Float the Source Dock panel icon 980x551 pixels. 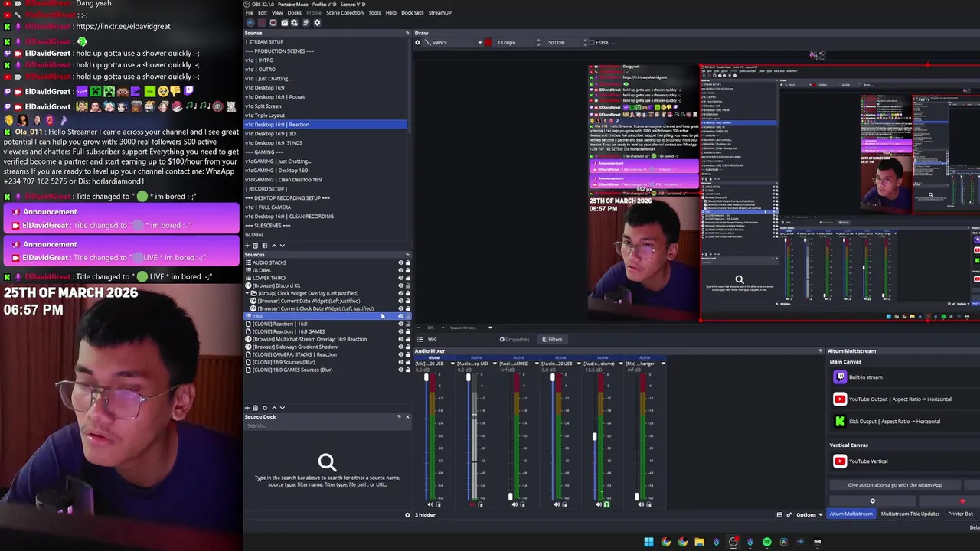point(399,417)
